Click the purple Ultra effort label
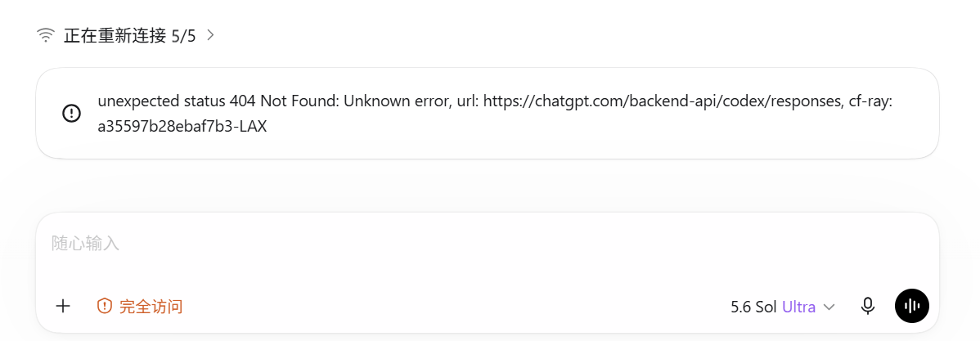This screenshot has height=341, width=980. [798, 307]
